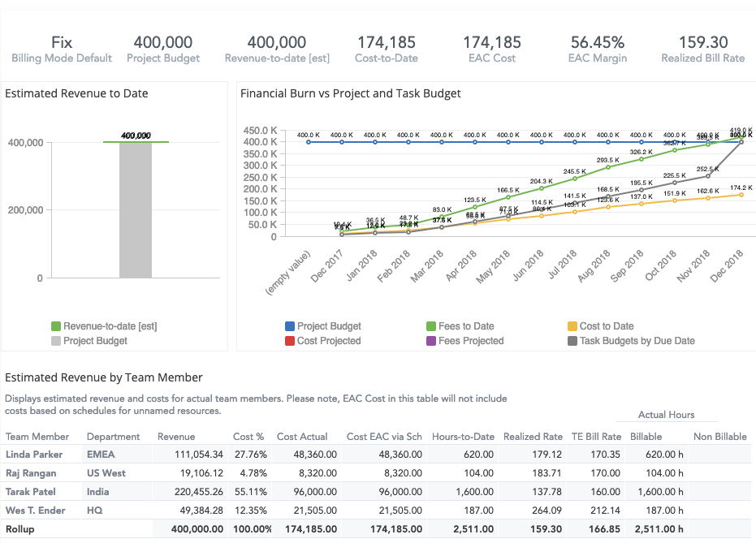Viewport: 756px width, 543px height.
Task: Click the 174,185 EAC Cost metric
Action: click(492, 50)
